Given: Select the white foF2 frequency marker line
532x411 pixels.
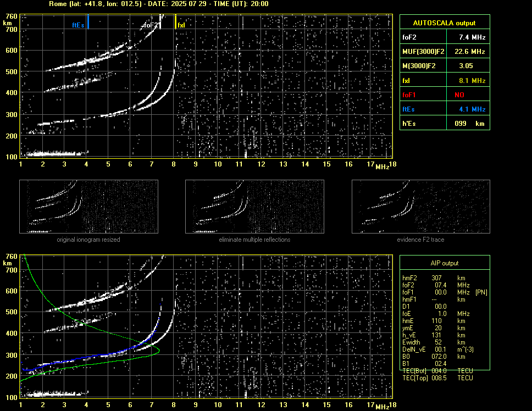Looking at the screenshot, I should click(x=160, y=21).
